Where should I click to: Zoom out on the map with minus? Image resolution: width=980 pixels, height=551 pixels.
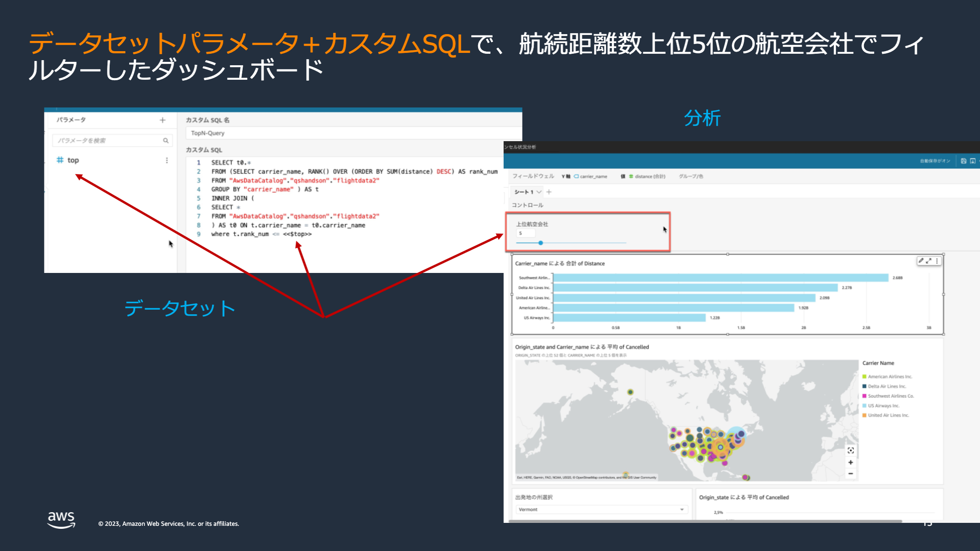850,473
